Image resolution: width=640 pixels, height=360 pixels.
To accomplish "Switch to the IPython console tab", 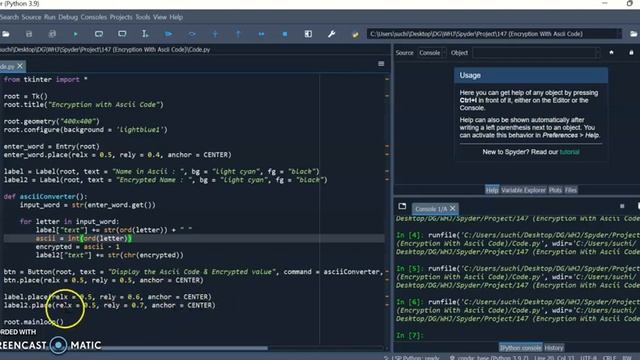I will click(520, 348).
